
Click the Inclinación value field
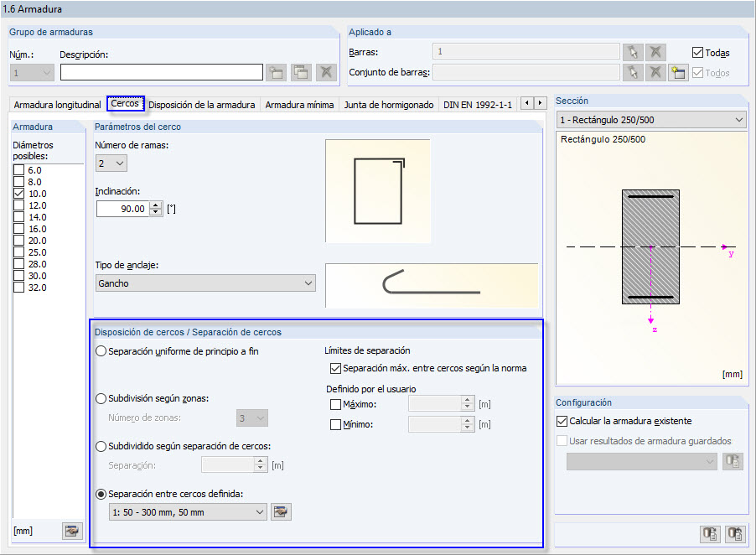pyautogui.click(x=123, y=209)
